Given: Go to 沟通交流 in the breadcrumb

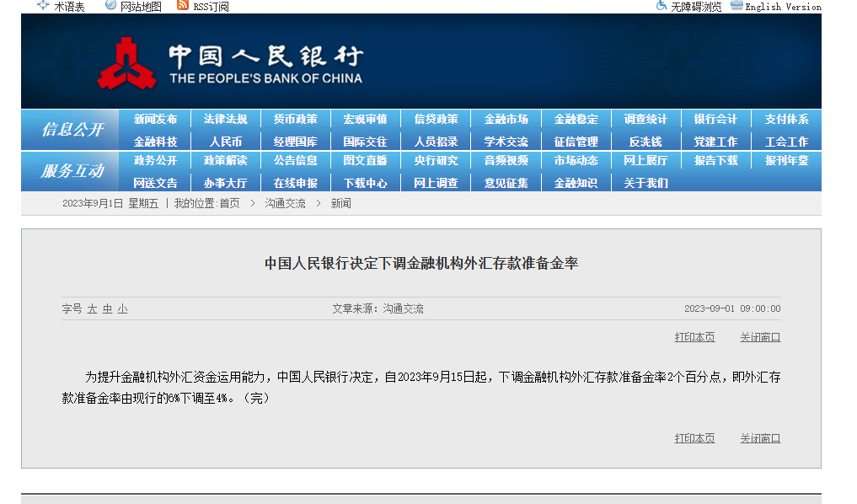Looking at the screenshot, I should coord(286,204).
